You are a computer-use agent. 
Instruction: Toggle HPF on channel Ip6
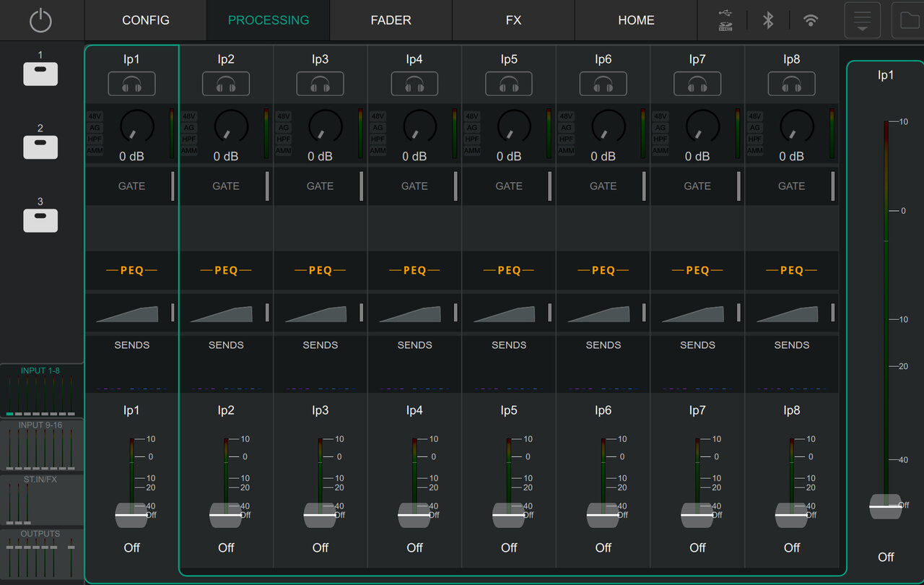tap(566, 139)
